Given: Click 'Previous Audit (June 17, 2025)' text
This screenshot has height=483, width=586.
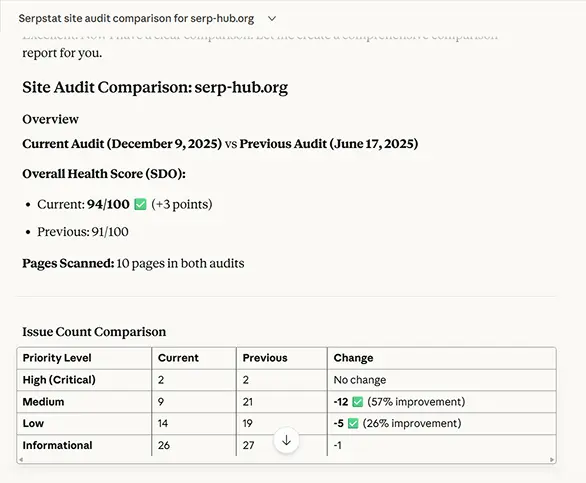Looking at the screenshot, I should point(329,144).
